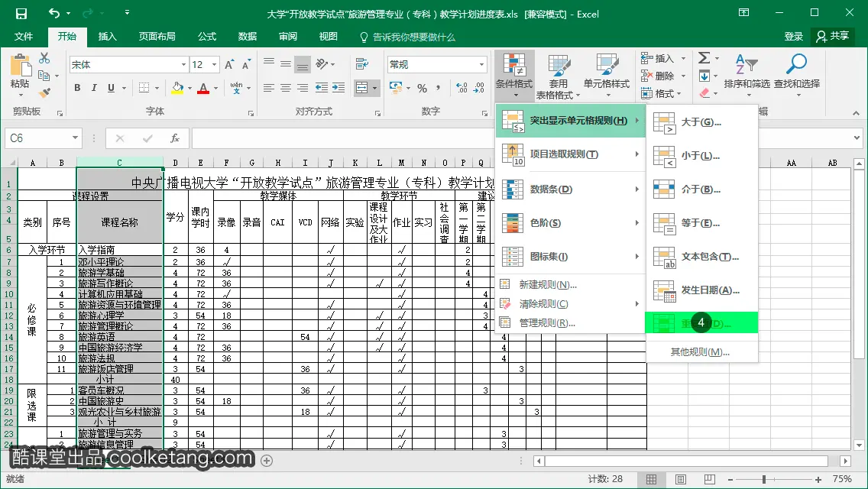Open 排序和筛选 sort and filter
868x489 pixels.
(x=747, y=76)
